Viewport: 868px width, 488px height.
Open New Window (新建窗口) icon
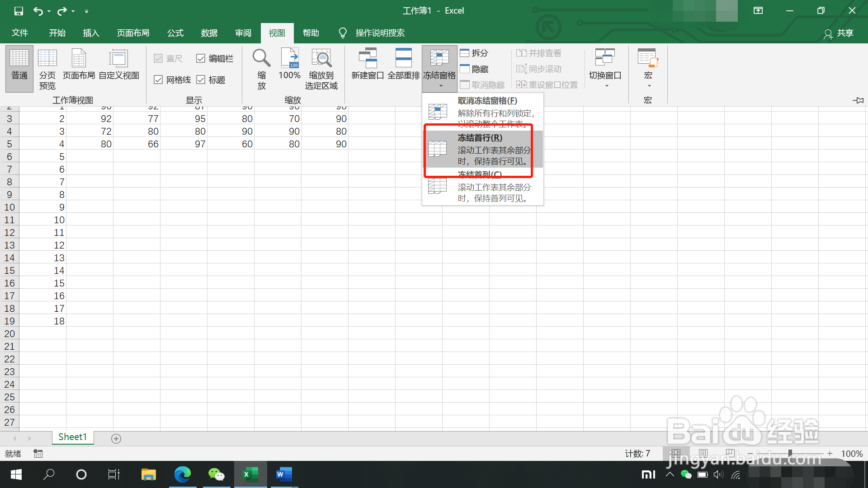368,58
